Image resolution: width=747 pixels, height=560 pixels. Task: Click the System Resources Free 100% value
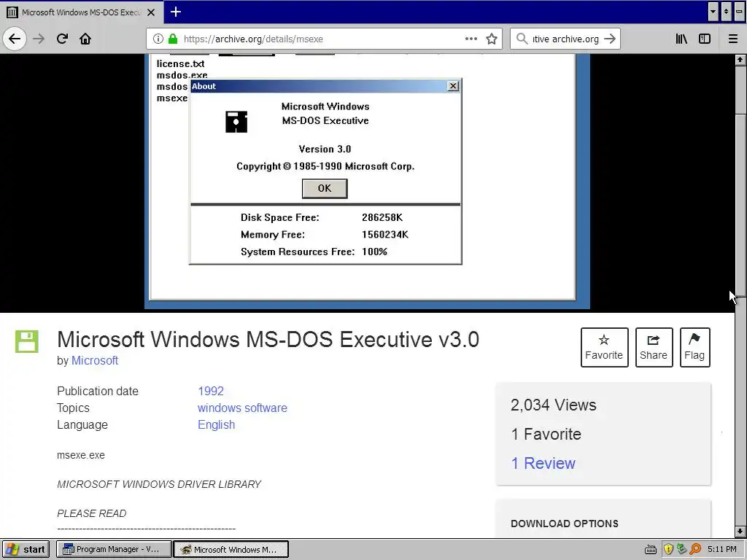coord(374,252)
